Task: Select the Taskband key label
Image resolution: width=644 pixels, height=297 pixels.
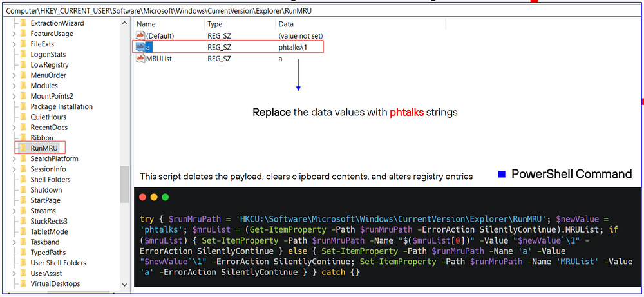Action: tap(45, 242)
